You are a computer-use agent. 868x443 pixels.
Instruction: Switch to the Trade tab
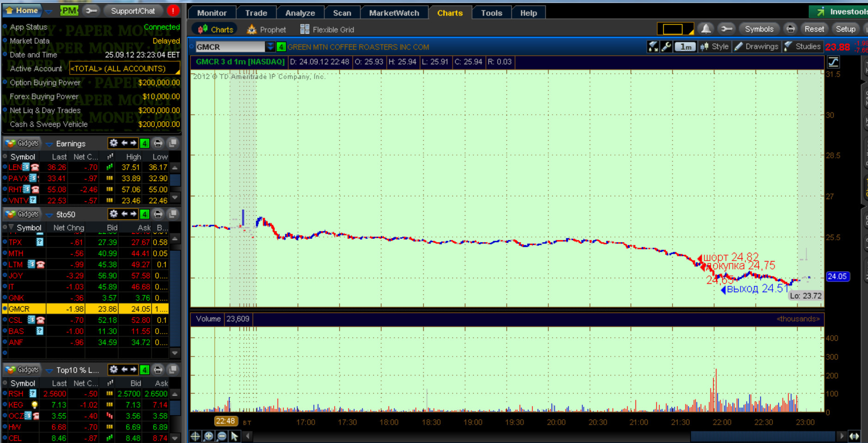256,13
